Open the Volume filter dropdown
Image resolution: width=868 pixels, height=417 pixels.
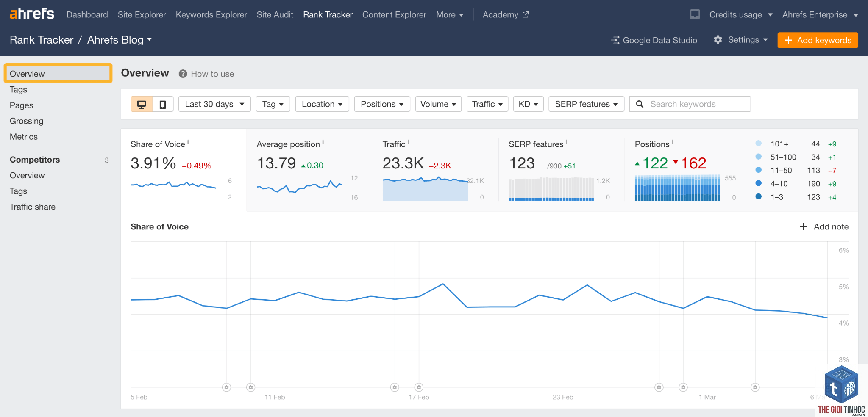coord(438,104)
